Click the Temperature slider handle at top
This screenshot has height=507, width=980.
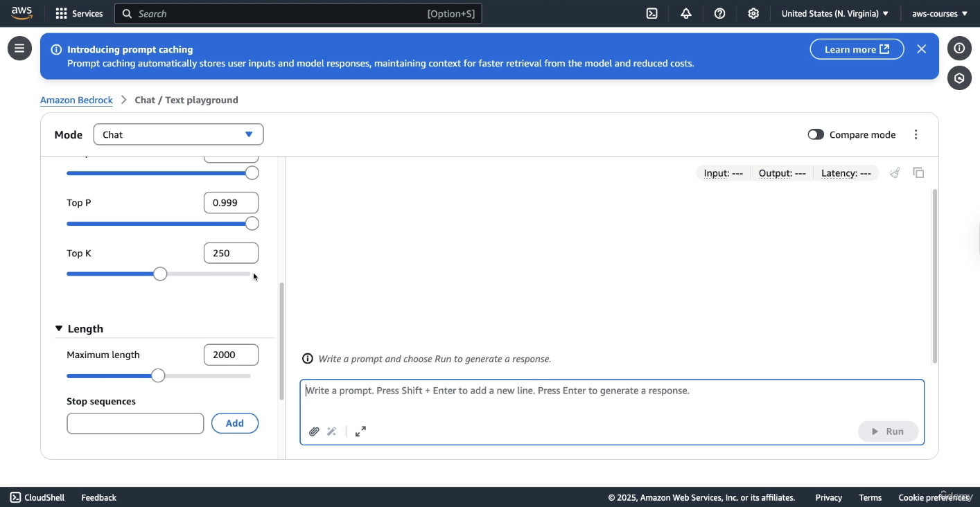pyautogui.click(x=252, y=173)
